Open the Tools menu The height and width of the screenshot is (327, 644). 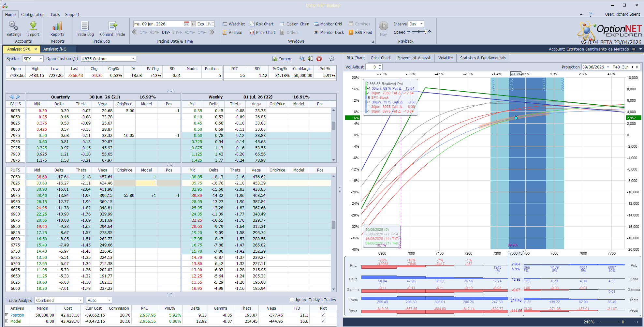click(x=55, y=14)
